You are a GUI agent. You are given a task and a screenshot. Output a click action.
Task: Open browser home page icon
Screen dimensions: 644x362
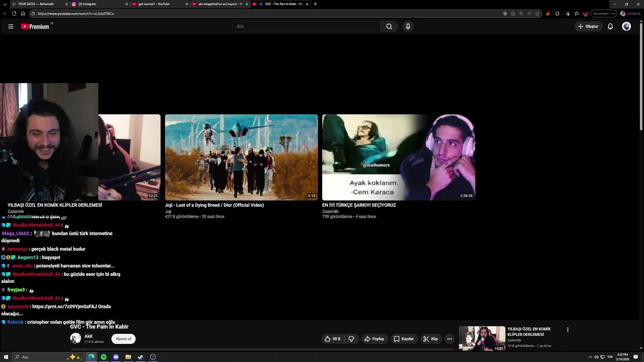pos(23,14)
